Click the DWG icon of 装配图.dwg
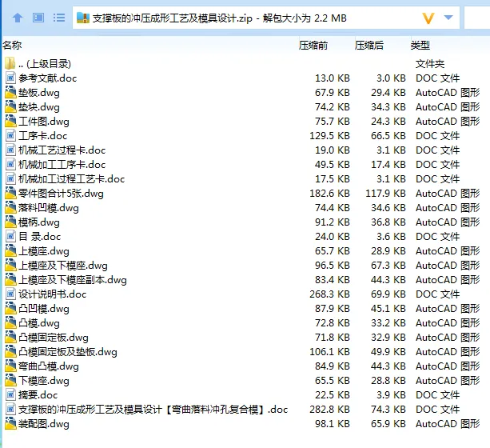Viewport: 490px width, 448px height. [x=10, y=423]
